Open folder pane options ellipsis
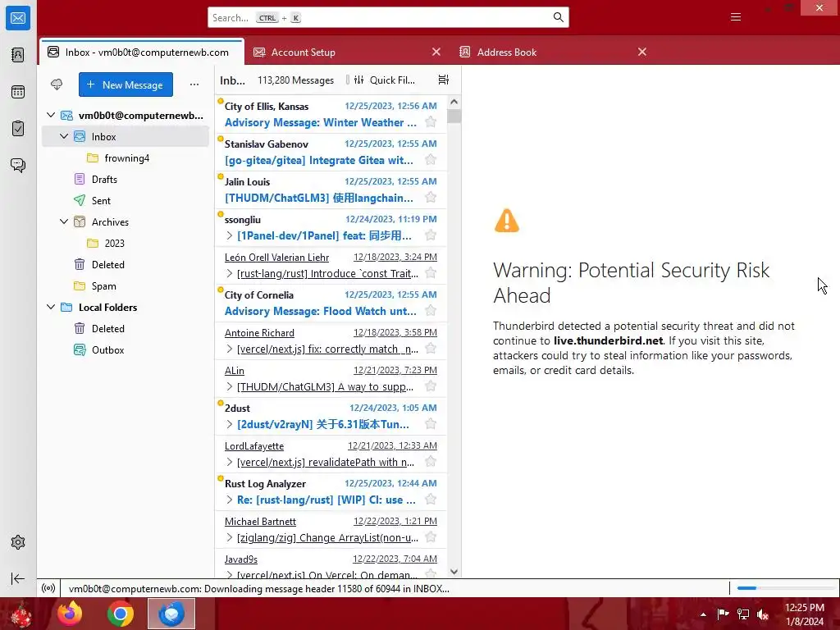Viewport: 840px width, 630px height. coord(194,84)
